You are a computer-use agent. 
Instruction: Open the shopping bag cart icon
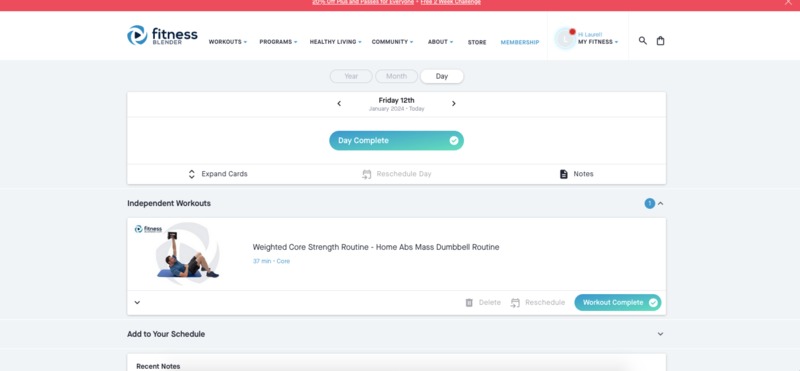tap(660, 41)
